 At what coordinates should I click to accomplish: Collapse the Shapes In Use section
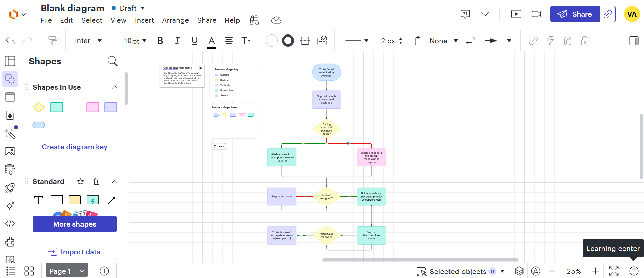[115, 87]
